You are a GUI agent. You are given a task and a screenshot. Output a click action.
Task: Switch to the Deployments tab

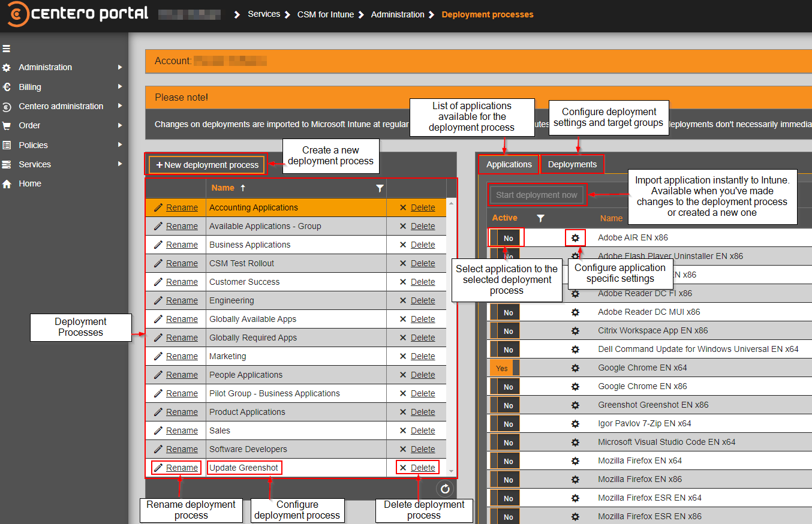572,164
